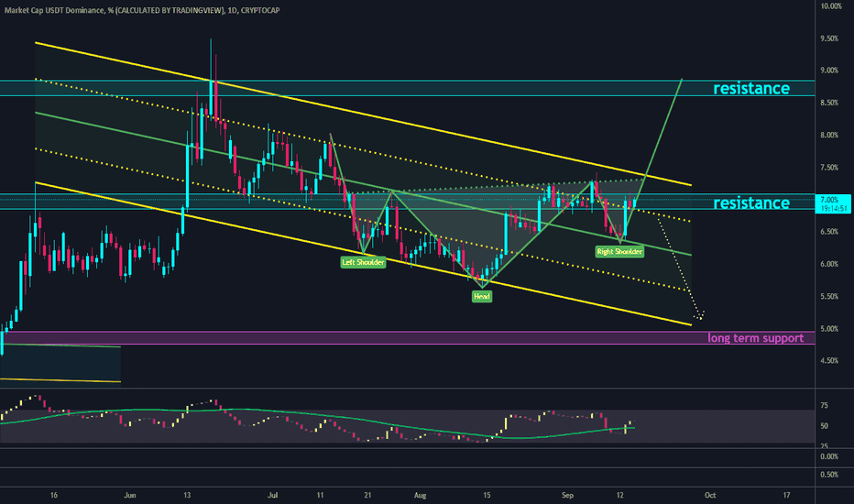Click the 'Sep' date on the time axis
The image size is (854, 504).
point(567,495)
